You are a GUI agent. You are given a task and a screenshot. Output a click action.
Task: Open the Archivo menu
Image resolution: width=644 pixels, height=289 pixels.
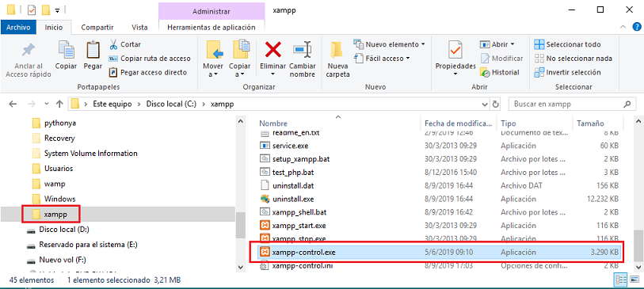(x=18, y=28)
